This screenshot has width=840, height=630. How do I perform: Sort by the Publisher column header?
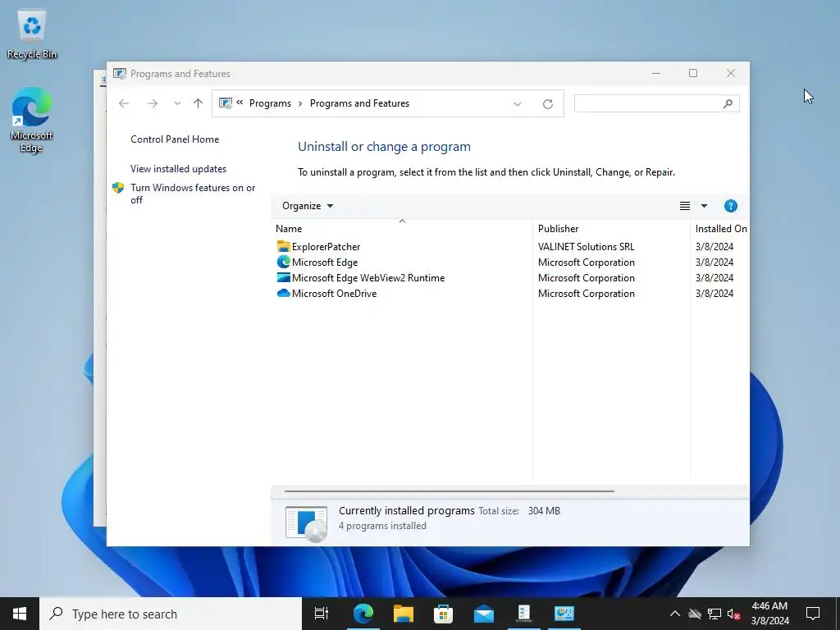click(611, 229)
